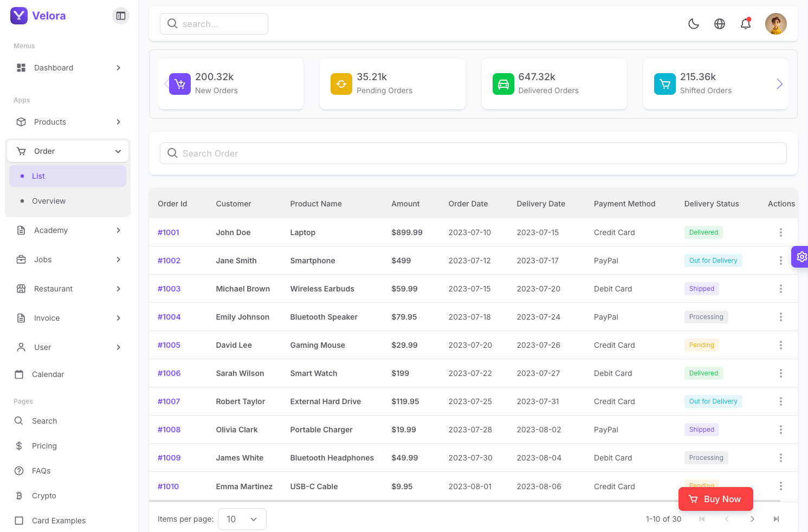Toggle the sidebar collapse button

[121, 16]
